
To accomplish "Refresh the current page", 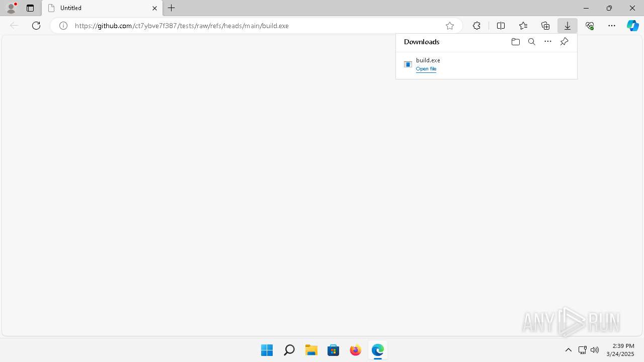I will (36, 26).
